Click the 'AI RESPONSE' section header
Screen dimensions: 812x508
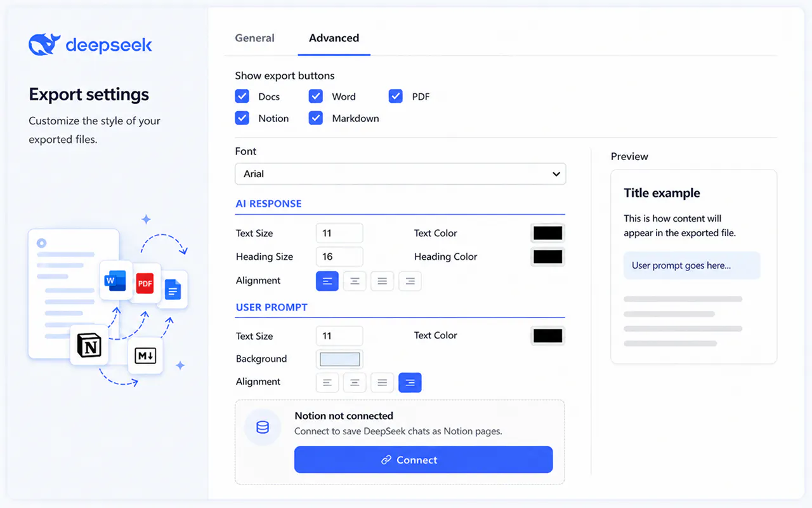point(268,204)
